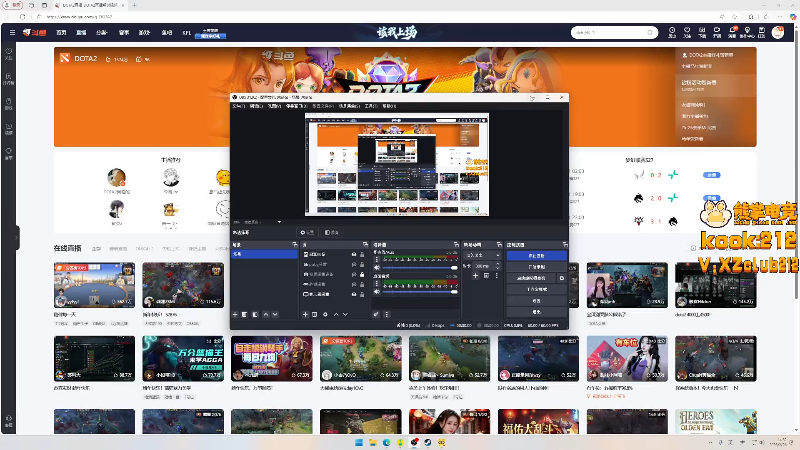Click the add source plus icon in OBS
Screen dimensions: 800x450
click(305, 315)
